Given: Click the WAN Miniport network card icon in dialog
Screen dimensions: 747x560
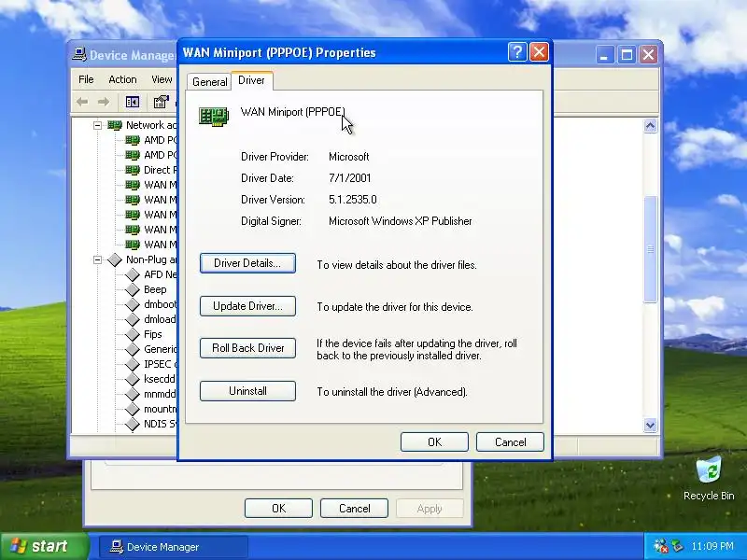Looking at the screenshot, I should pyautogui.click(x=214, y=117).
